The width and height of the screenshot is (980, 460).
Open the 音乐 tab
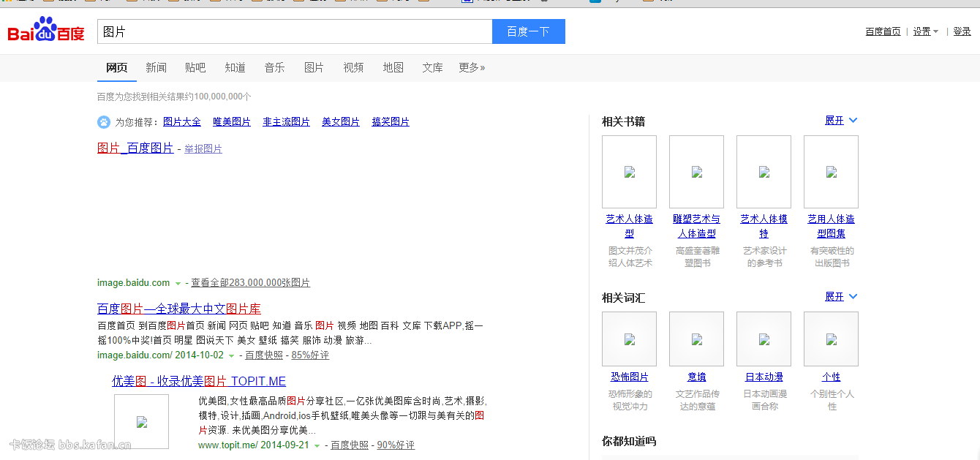click(x=274, y=67)
